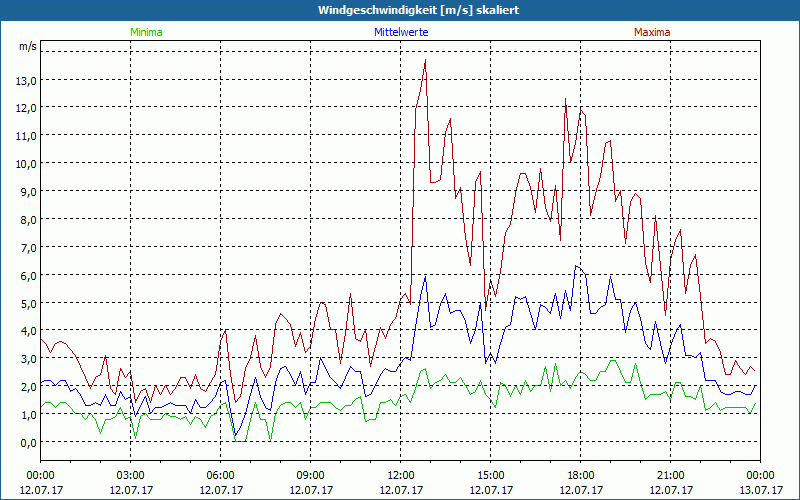Viewport: 800px width, 500px height.
Task: Click the blue Mittelwerte peak just before 18:00
Action: click(576, 266)
